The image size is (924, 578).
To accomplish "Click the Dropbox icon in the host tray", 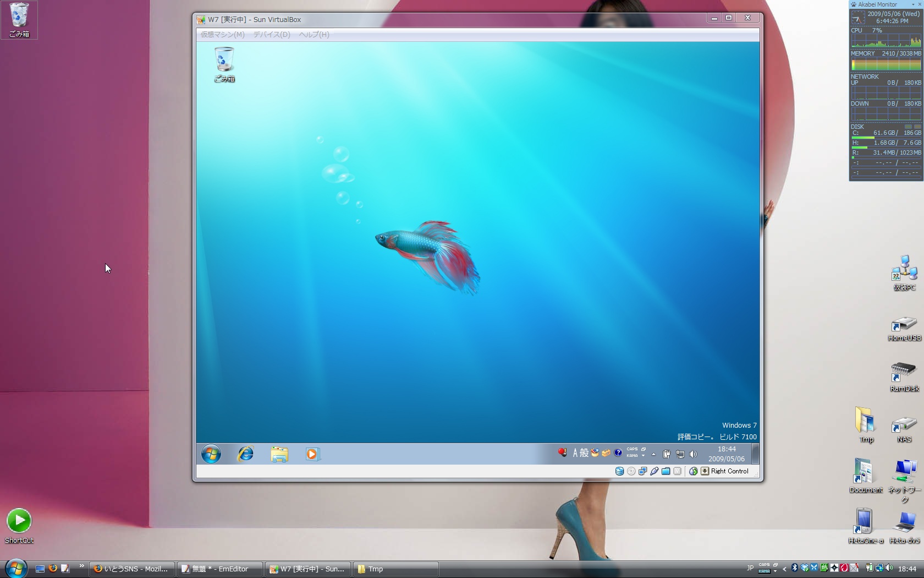I will click(x=805, y=568).
